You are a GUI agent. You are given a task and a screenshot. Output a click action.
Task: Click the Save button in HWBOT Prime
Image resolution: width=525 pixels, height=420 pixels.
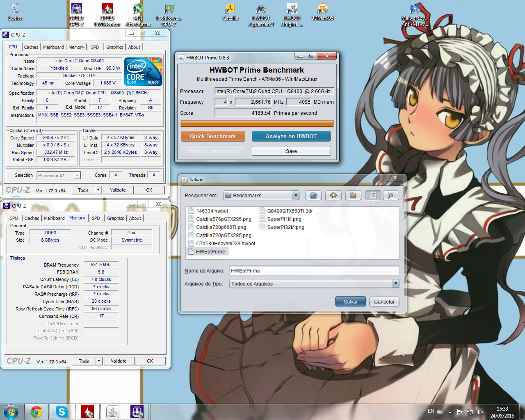pyautogui.click(x=291, y=151)
